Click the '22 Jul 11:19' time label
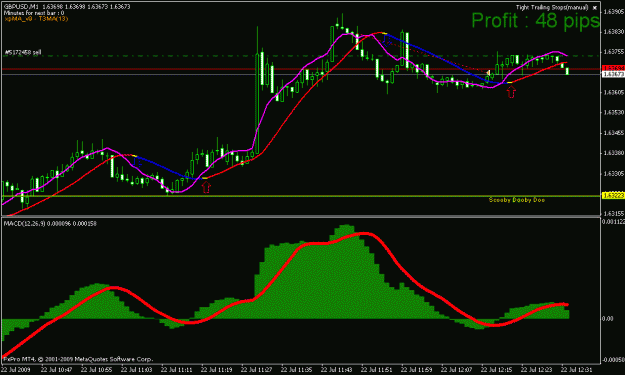The height and width of the screenshot is (375, 625). [x=216, y=369]
